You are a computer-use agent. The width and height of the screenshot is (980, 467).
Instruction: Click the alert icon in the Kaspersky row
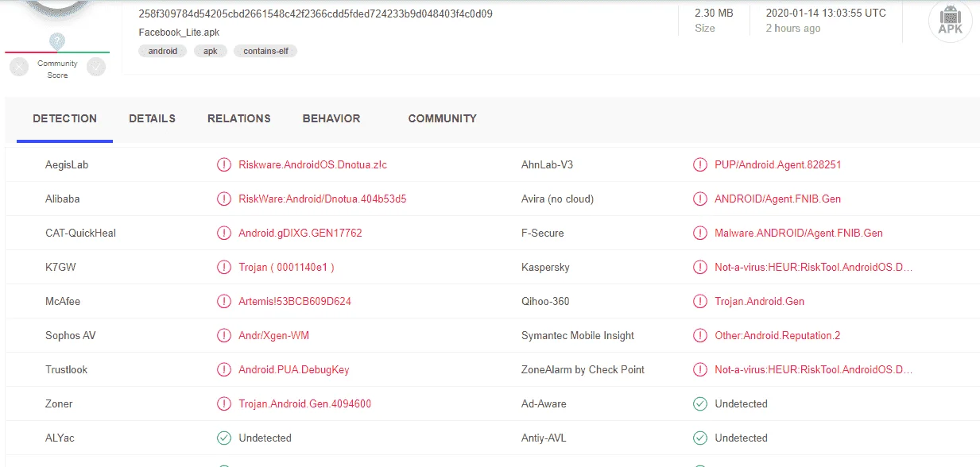[x=700, y=267]
